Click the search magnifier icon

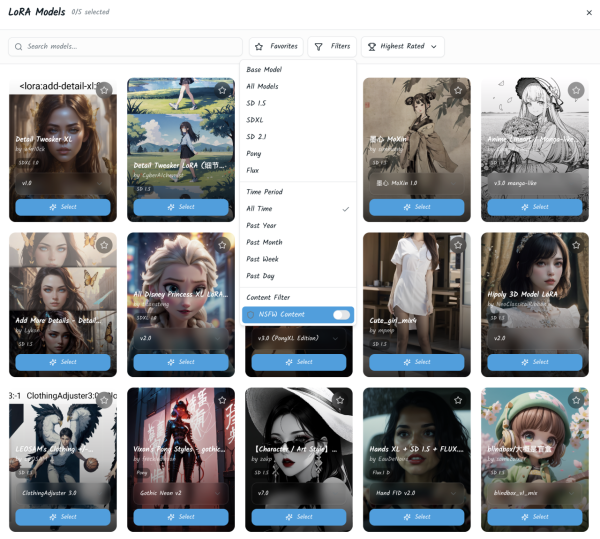coord(18,47)
